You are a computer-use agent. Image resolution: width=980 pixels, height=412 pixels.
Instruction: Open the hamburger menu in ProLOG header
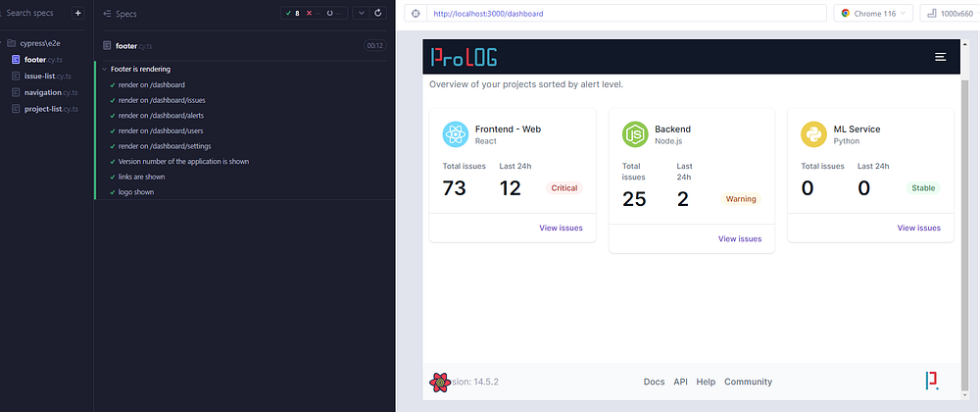940,57
